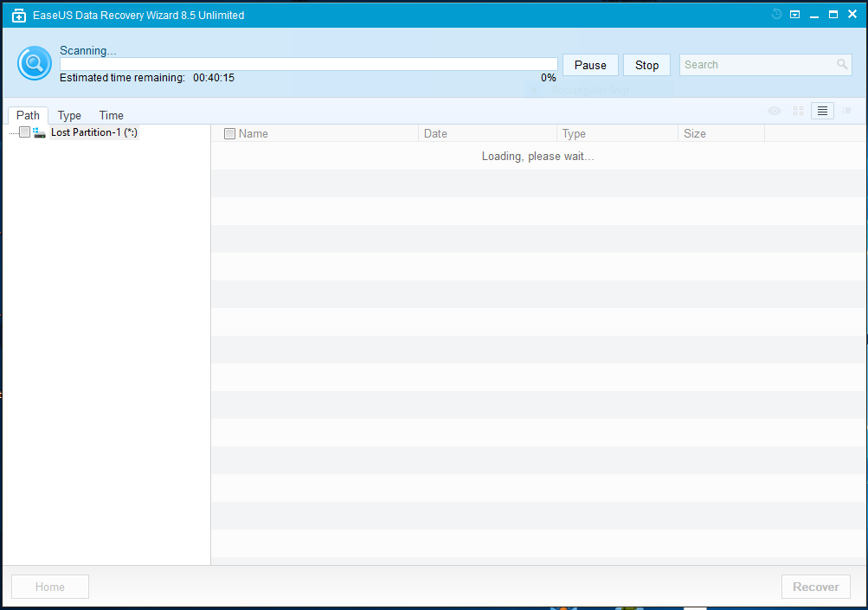Open the title bar dropdown menu icon
Viewport: 868px width, 610px height.
[x=795, y=15]
